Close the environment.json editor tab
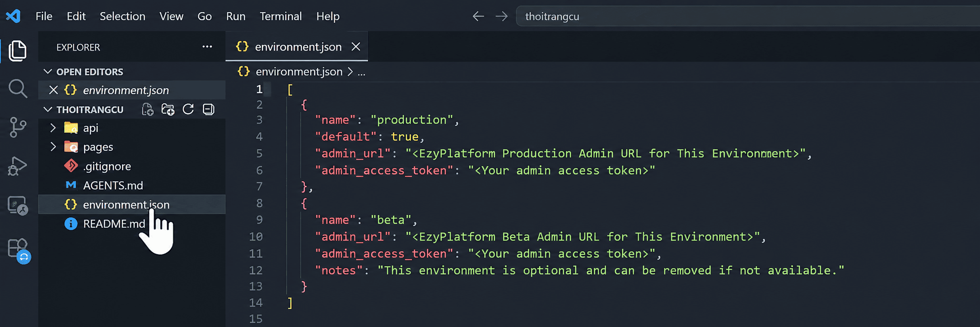 pyautogui.click(x=356, y=46)
